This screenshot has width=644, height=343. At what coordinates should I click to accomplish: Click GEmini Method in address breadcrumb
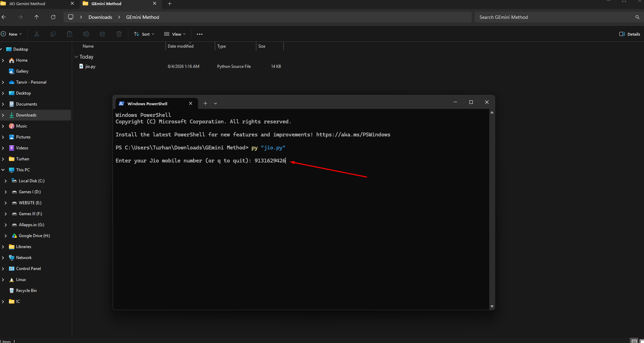[x=142, y=17]
